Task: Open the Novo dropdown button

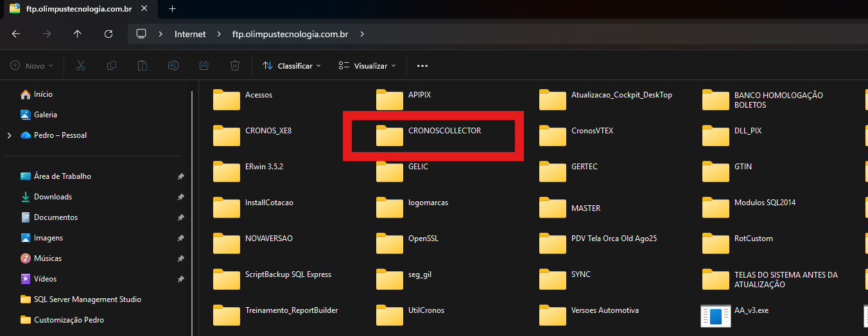Action: pyautogui.click(x=32, y=65)
